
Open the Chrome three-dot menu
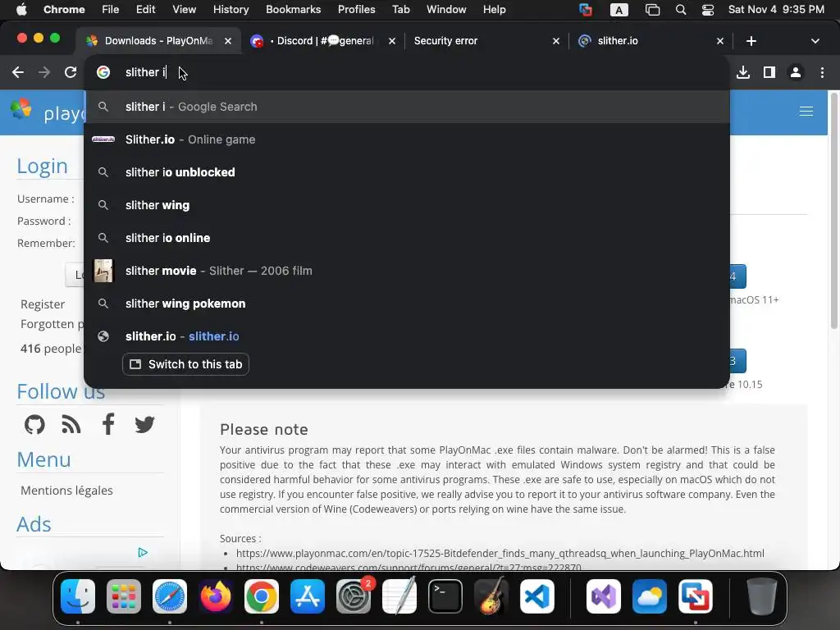point(822,72)
